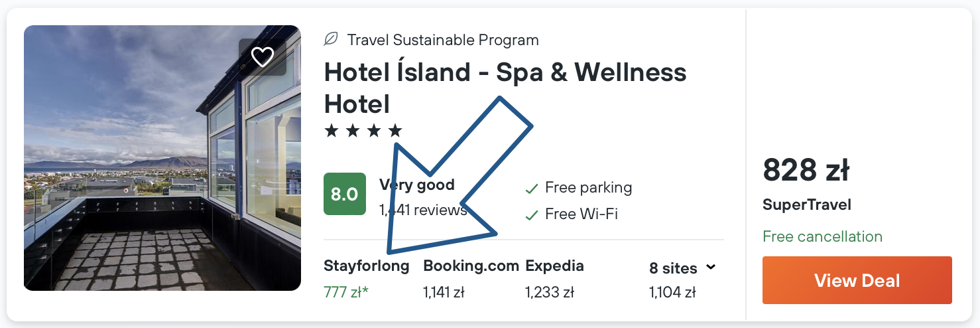Viewport: 980px width, 328px height.
Task: Click the Free cancellation text
Action: [x=822, y=236]
